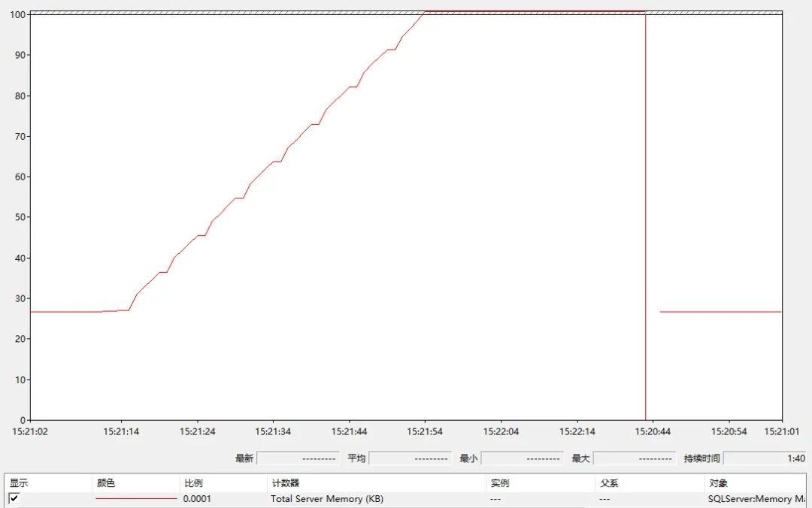812x508 pixels.
Task: Click the 最新 value field
Action: point(298,458)
